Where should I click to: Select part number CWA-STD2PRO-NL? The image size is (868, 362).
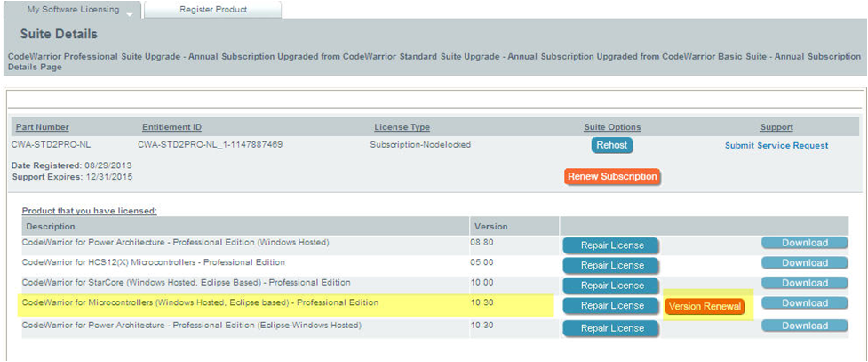51,145
